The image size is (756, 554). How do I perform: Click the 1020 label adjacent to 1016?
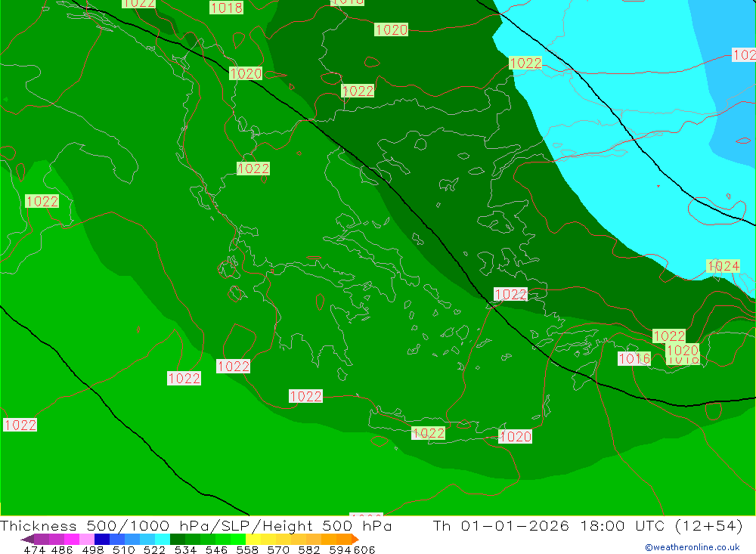point(683,350)
